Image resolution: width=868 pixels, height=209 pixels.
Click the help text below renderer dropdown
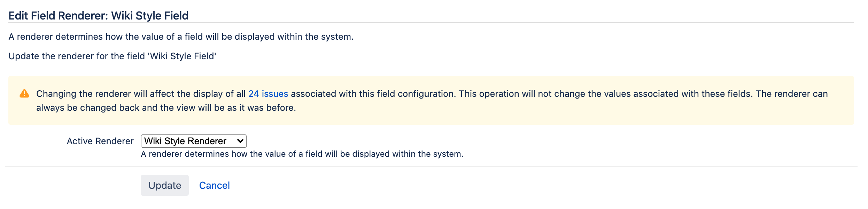pyautogui.click(x=302, y=154)
